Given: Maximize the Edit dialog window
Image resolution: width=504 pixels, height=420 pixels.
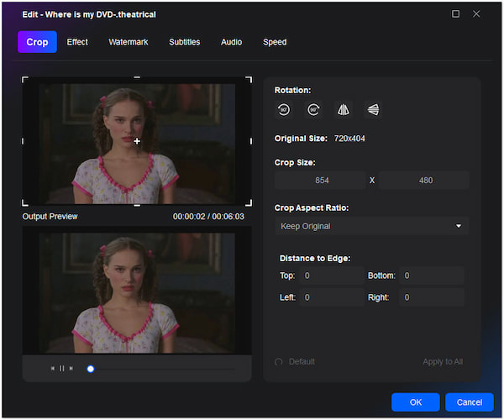Looking at the screenshot, I should tap(455, 13).
